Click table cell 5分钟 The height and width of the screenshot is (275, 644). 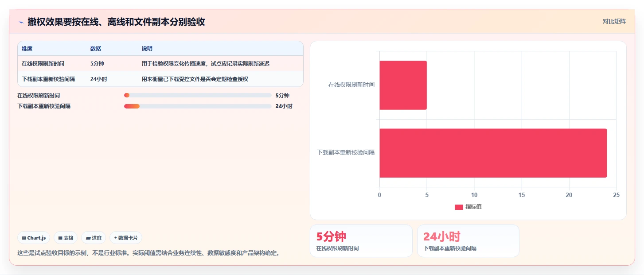(x=97, y=64)
